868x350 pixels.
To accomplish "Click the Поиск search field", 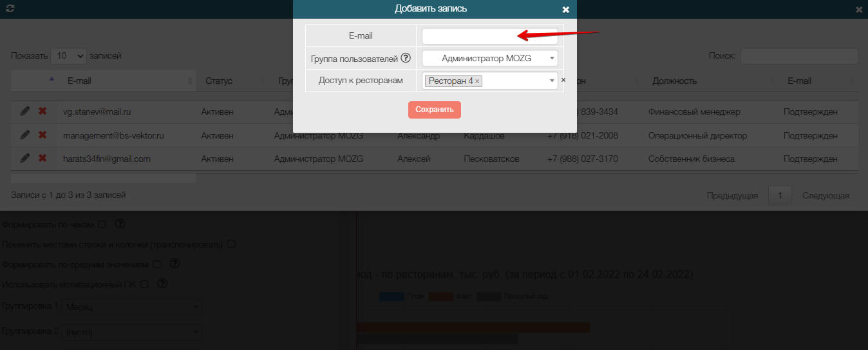I will [x=799, y=56].
